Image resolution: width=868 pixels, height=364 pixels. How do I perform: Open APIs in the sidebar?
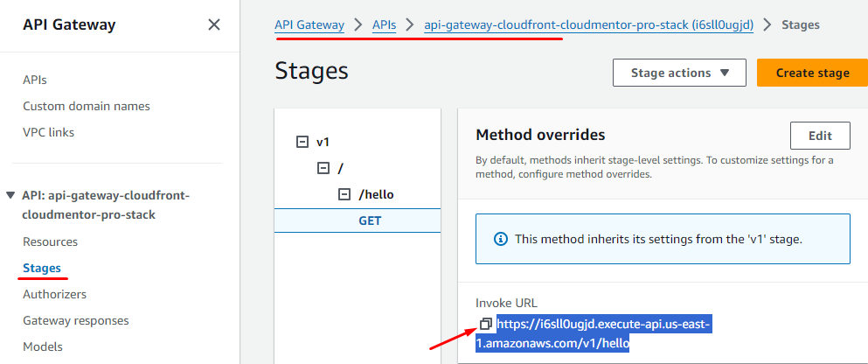coord(35,80)
